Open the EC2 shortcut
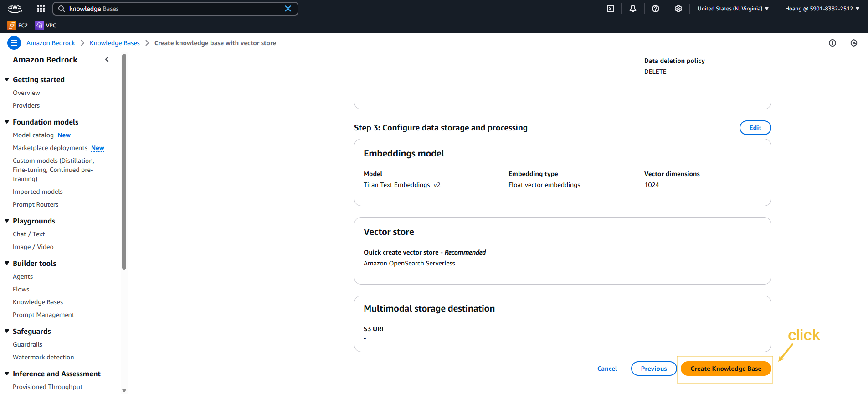Viewport: 868px width, 400px height. coord(18,26)
